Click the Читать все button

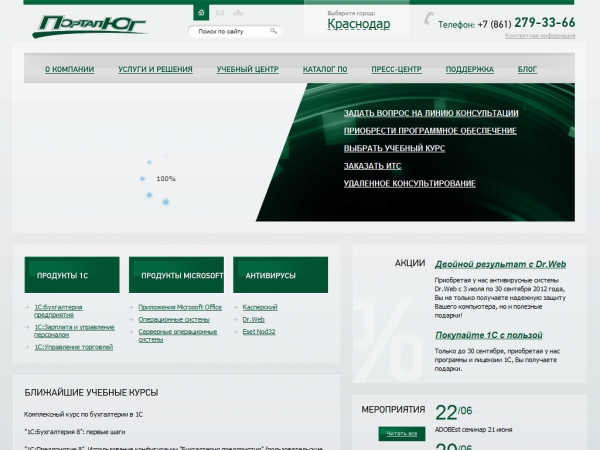click(402, 434)
